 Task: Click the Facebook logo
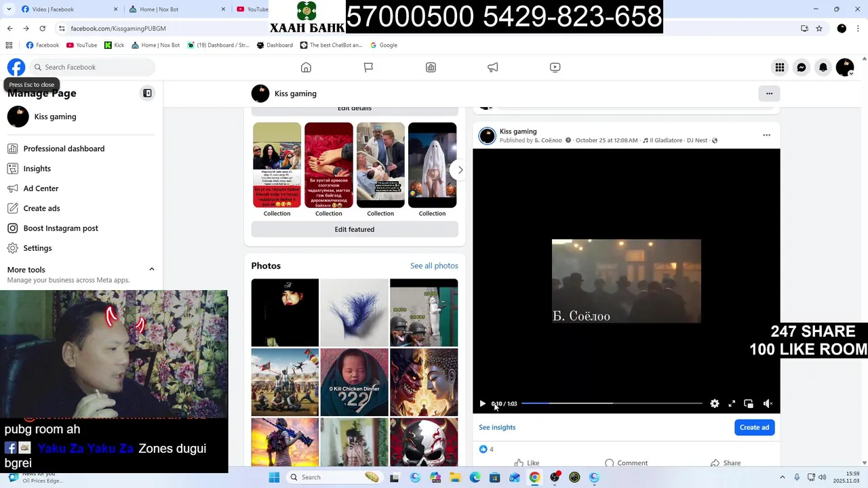coord(16,67)
